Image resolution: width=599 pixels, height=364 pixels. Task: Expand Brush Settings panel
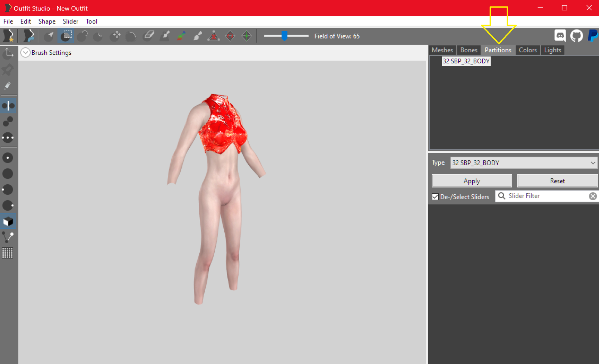[x=25, y=53]
